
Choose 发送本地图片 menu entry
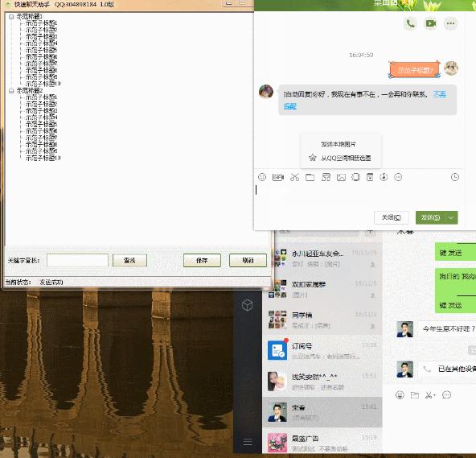pos(339,144)
